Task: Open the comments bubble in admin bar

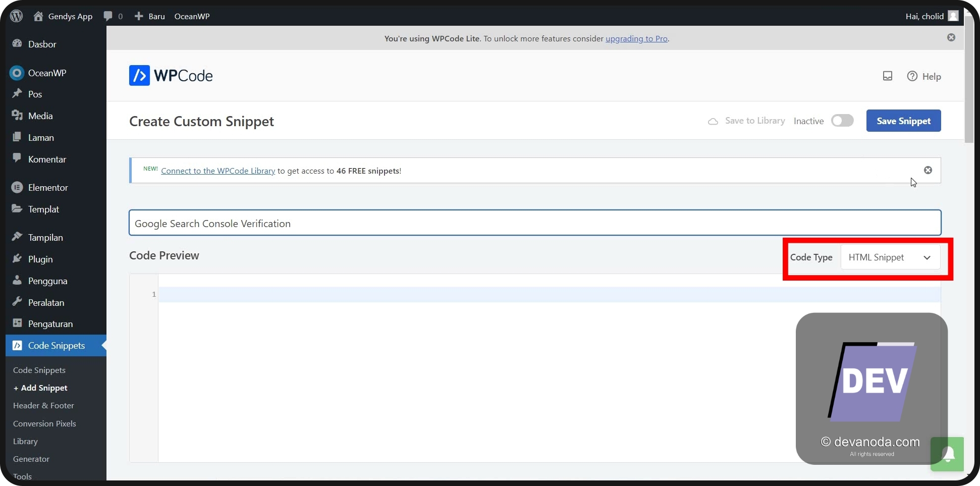Action: (113, 16)
